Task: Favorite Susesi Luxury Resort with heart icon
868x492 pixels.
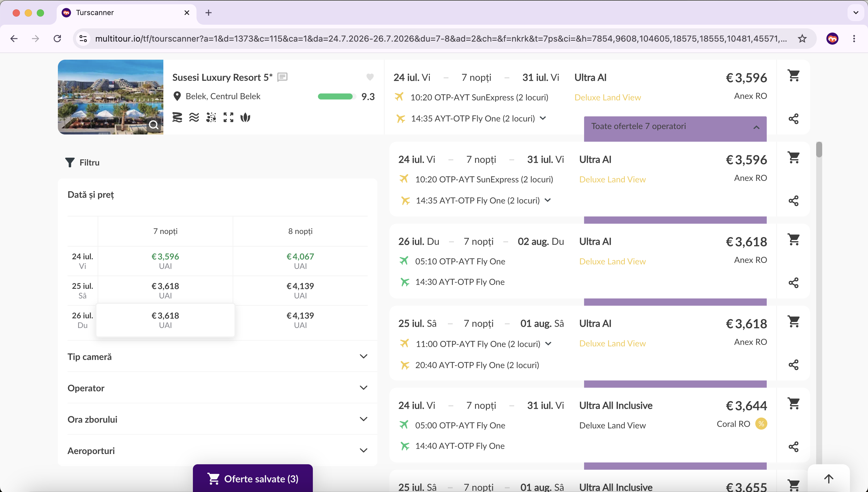Action: (370, 77)
